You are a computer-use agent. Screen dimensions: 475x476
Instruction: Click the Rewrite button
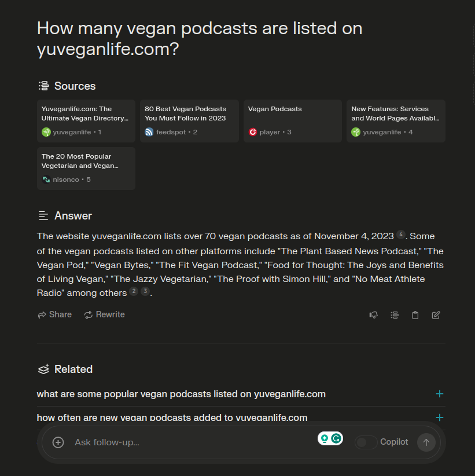[x=104, y=314]
